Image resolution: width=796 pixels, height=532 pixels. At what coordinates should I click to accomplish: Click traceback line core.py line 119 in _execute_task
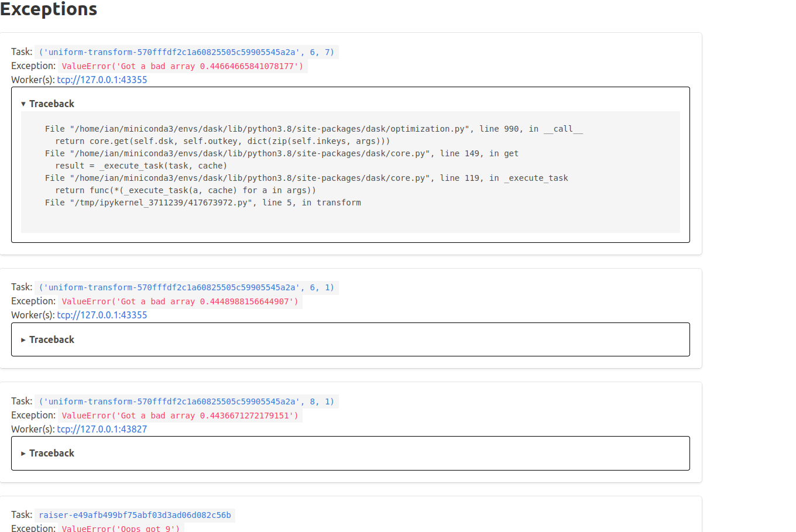307,178
